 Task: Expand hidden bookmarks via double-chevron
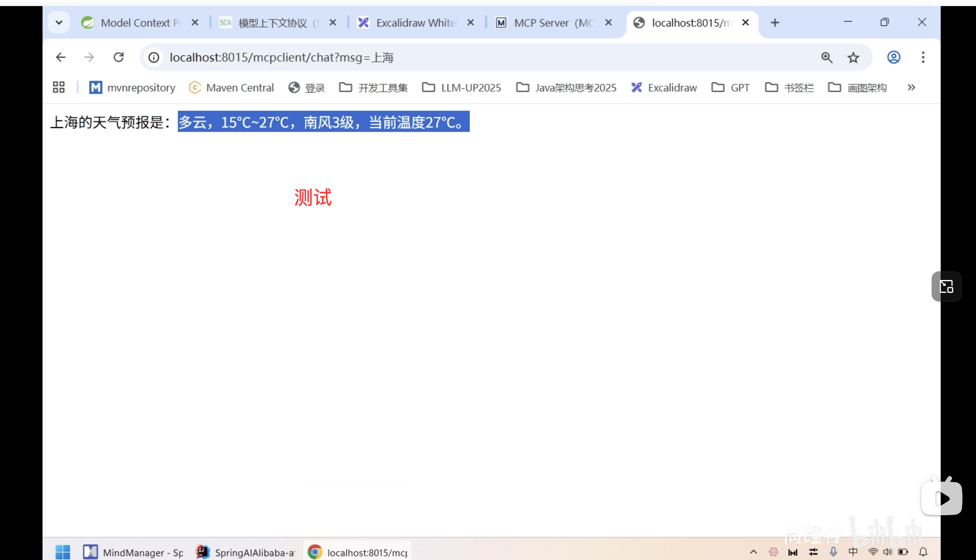[911, 87]
